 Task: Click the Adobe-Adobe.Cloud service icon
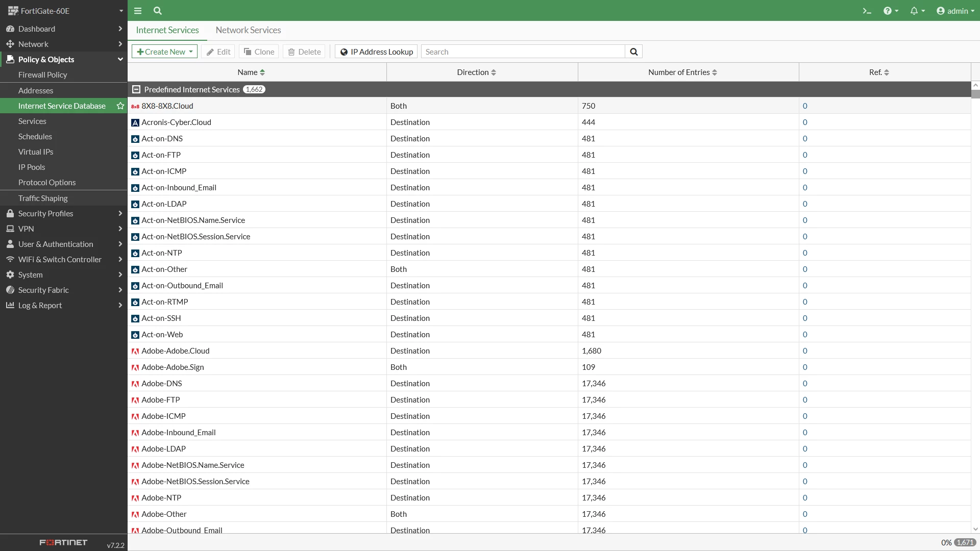(x=135, y=351)
